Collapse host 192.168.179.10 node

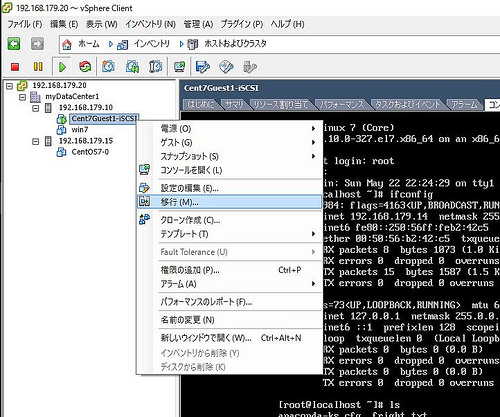tap(35, 108)
